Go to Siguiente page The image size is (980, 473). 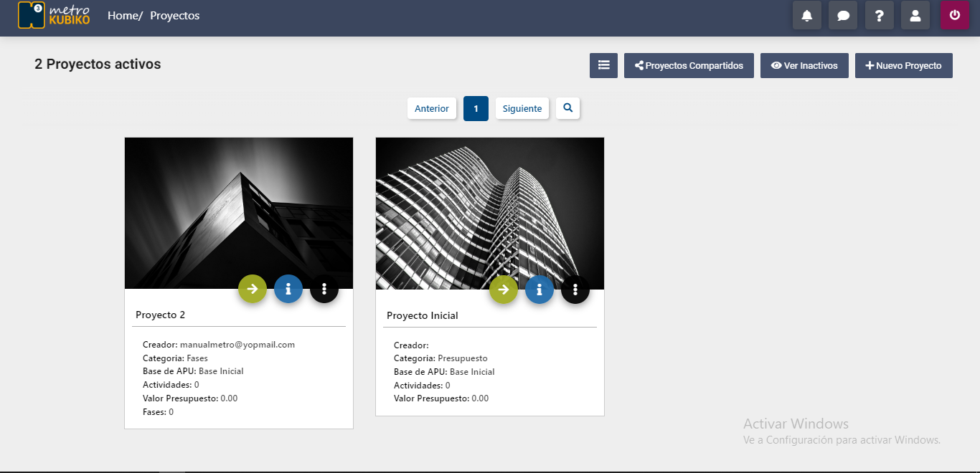pyautogui.click(x=522, y=108)
